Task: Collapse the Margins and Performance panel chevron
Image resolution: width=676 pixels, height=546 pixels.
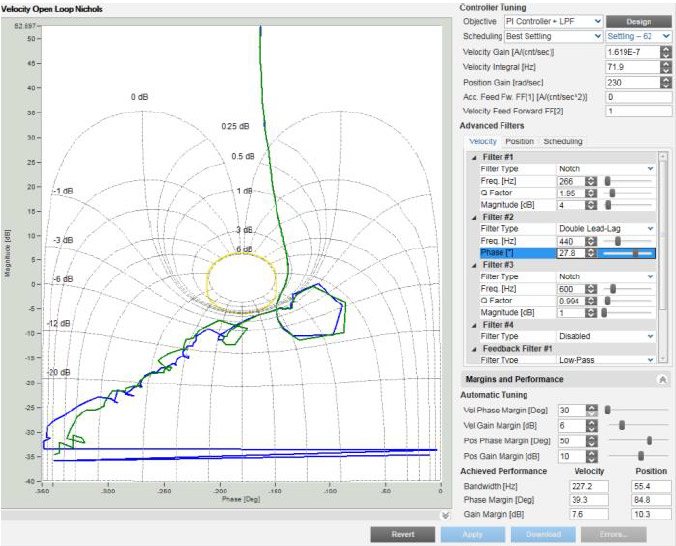Action: pos(661,380)
